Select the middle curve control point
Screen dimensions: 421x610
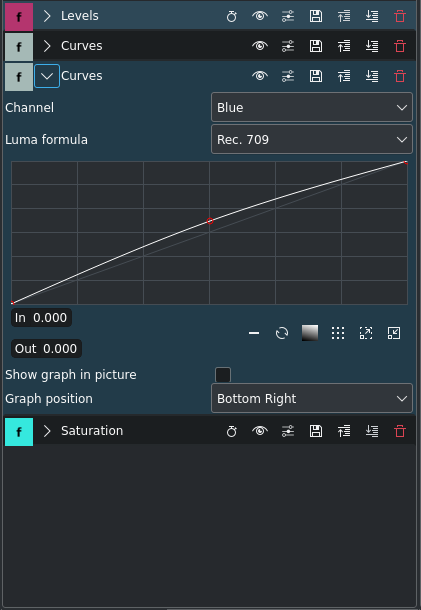[x=210, y=221]
